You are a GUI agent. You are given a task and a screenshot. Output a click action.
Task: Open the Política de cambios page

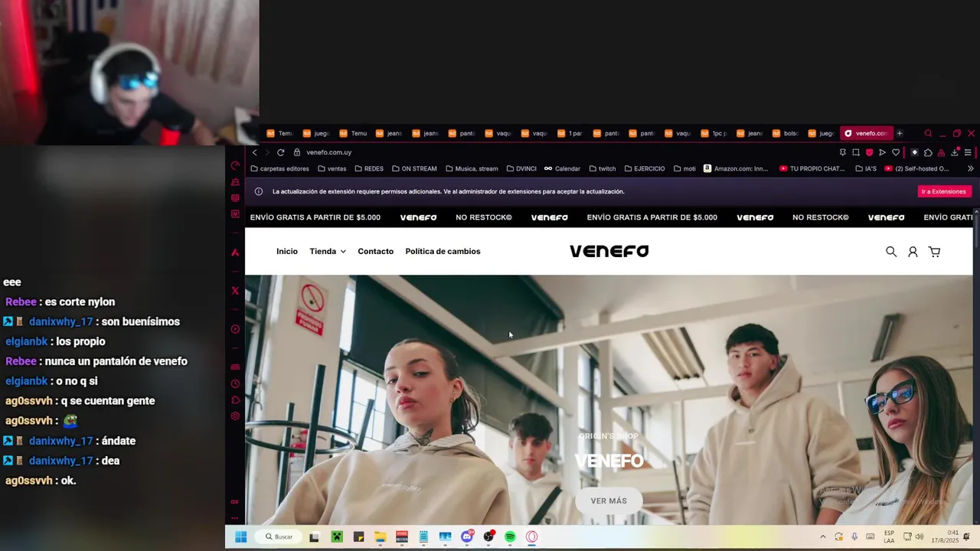pos(443,252)
